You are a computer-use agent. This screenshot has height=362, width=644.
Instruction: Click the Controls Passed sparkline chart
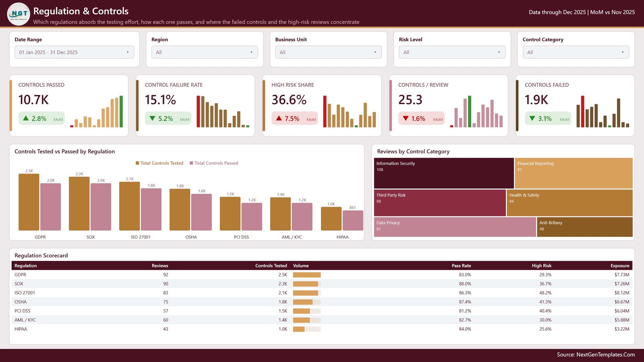click(x=97, y=111)
